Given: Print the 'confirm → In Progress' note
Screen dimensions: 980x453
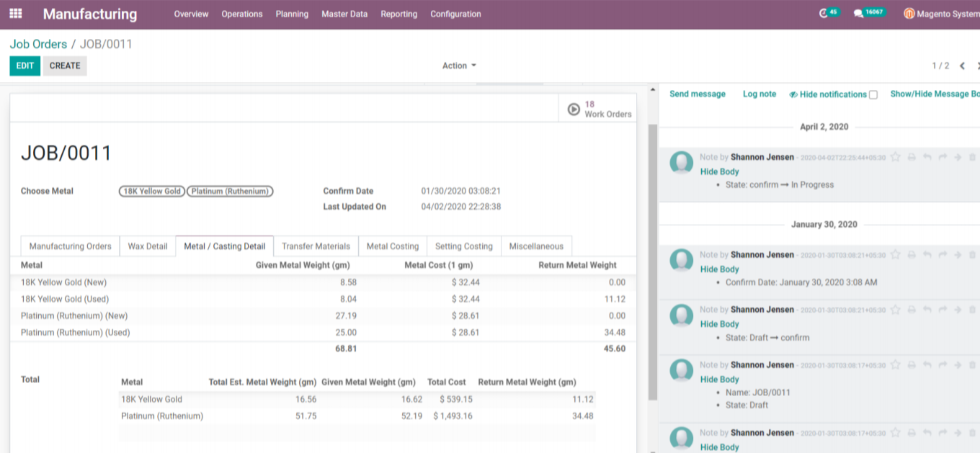Looking at the screenshot, I should [x=912, y=157].
